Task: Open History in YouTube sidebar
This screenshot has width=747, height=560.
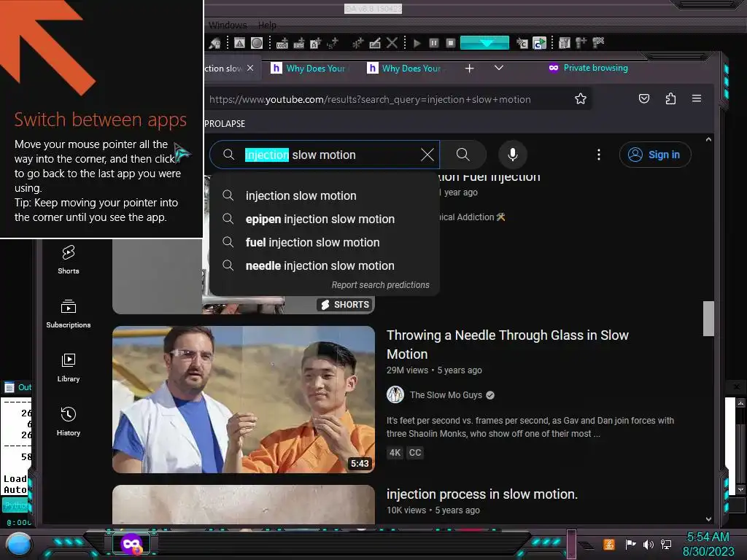Action: [x=68, y=421]
